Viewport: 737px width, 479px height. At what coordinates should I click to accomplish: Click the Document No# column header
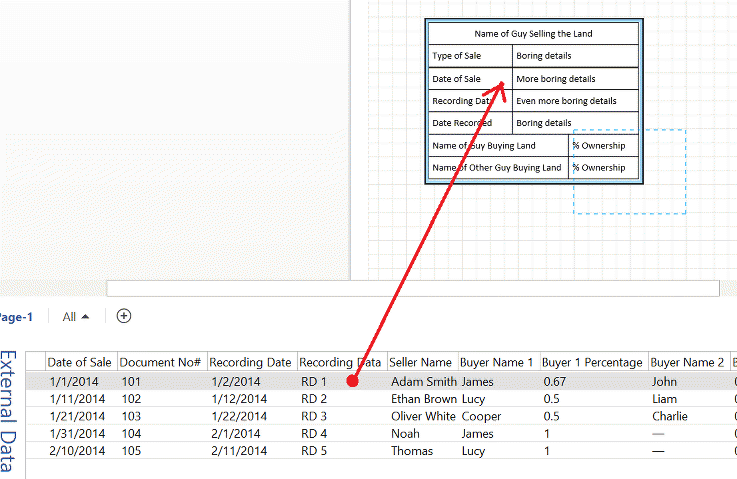160,362
